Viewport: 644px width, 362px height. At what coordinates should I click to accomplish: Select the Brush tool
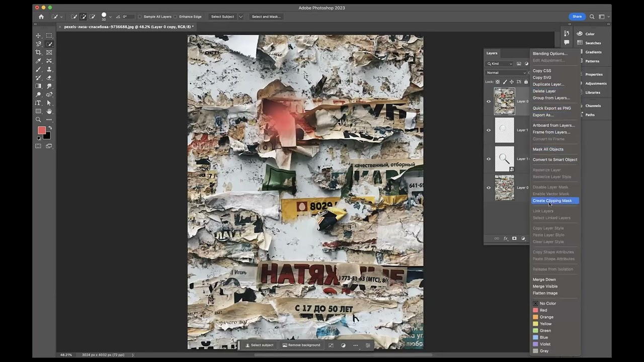[x=38, y=69]
